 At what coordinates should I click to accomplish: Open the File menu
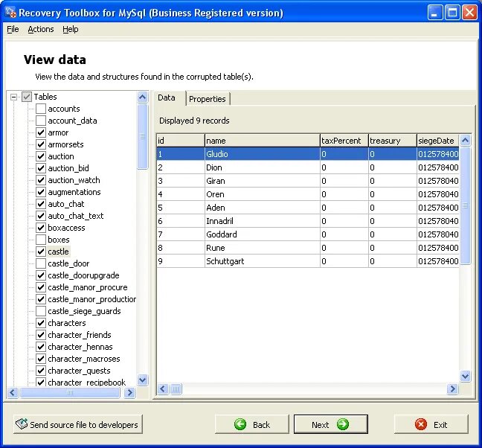click(x=13, y=29)
